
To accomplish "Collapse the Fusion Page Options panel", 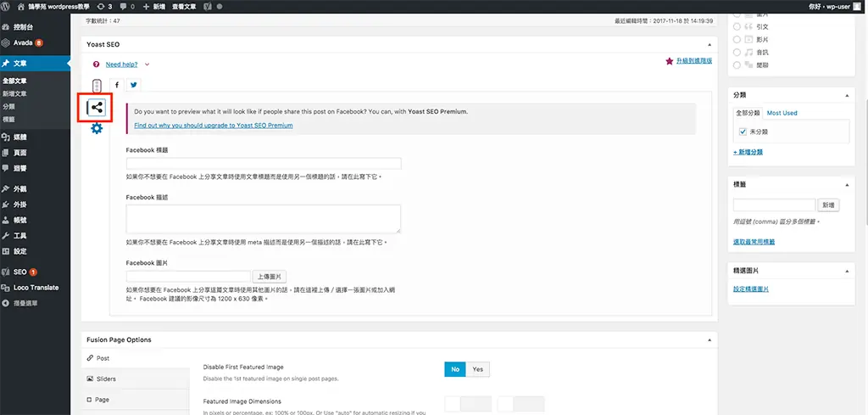I will 709,339.
